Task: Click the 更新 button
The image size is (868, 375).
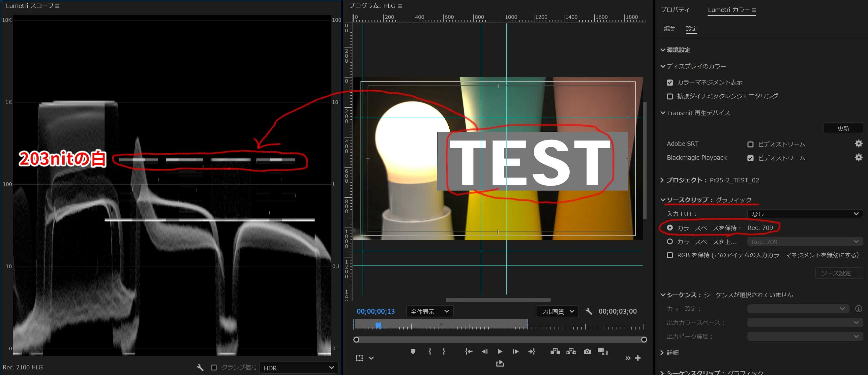Action: [843, 128]
